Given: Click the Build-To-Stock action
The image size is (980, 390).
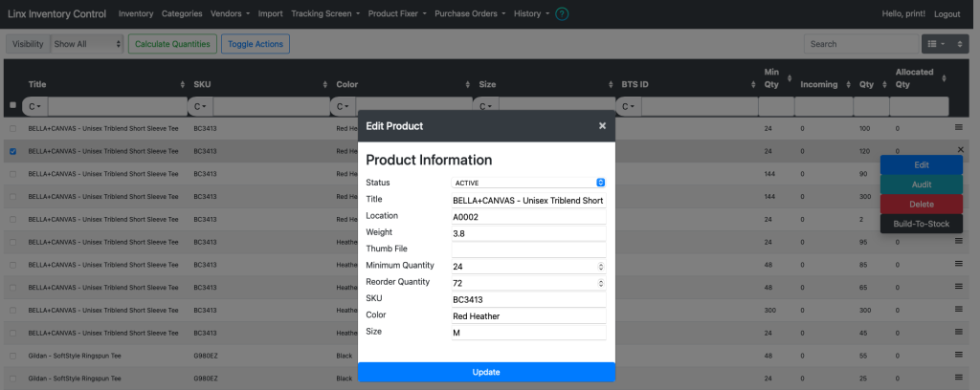Looking at the screenshot, I should (x=922, y=224).
